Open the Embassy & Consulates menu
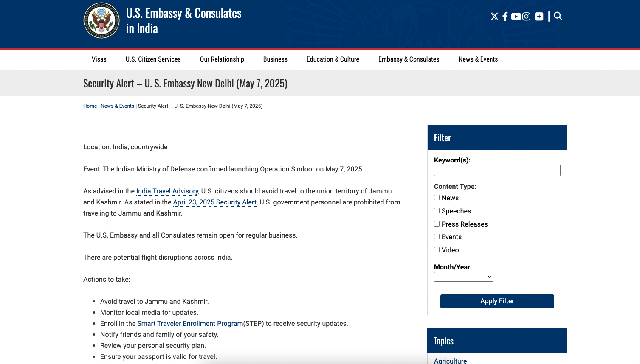 pyautogui.click(x=409, y=59)
